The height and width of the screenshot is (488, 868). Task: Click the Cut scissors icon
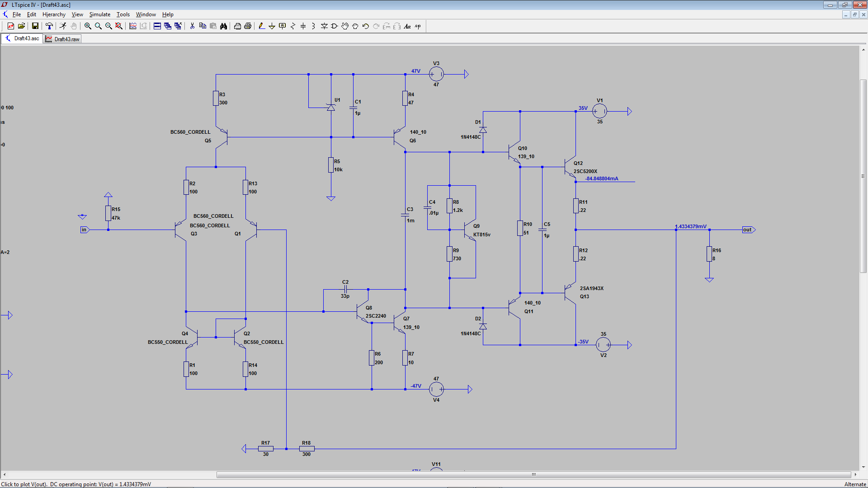(x=192, y=26)
